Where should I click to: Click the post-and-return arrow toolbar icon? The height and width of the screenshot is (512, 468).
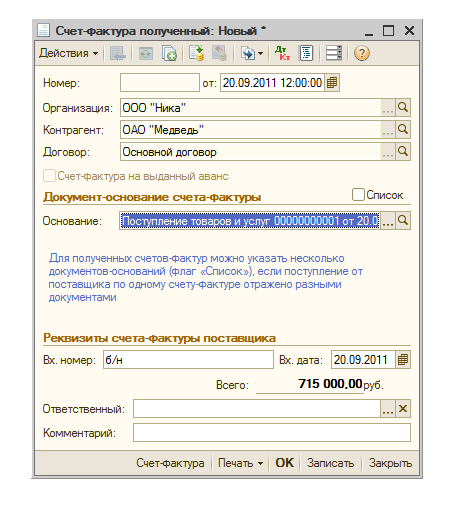[118, 53]
